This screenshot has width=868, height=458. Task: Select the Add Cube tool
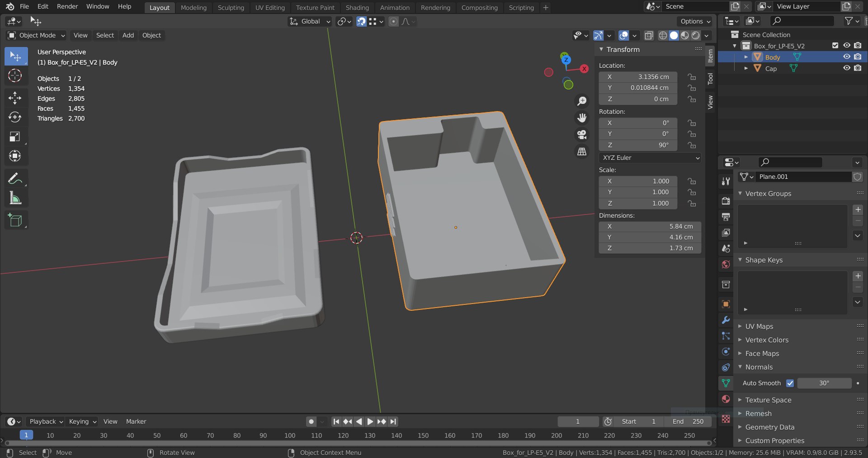[15, 220]
